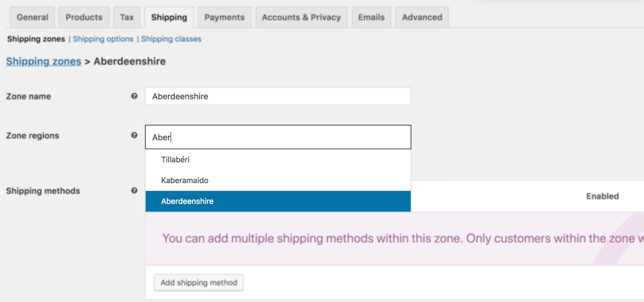The width and height of the screenshot is (644, 302).
Task: Open the Shipping options page
Action: (103, 39)
